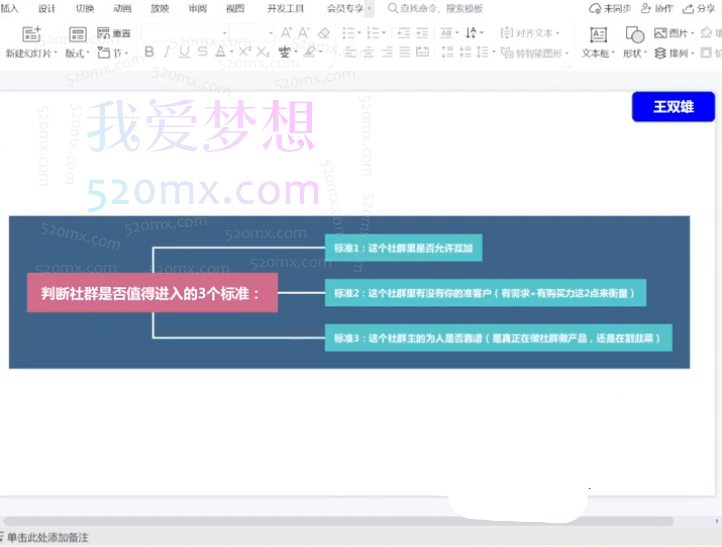Screen dimensions: 722x547
Task: Click the blue 王双雄 button
Action: pyautogui.click(x=673, y=107)
